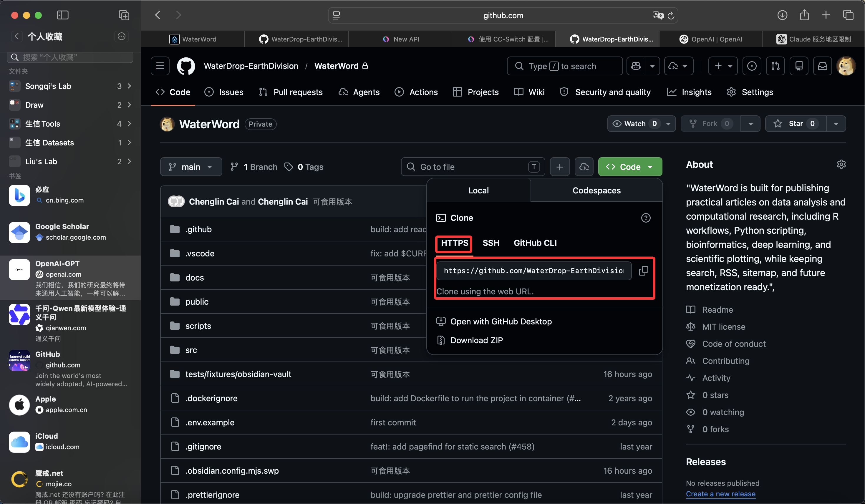Open the create new plus dropdown
Screen dimensions: 865x504
(x=723, y=66)
